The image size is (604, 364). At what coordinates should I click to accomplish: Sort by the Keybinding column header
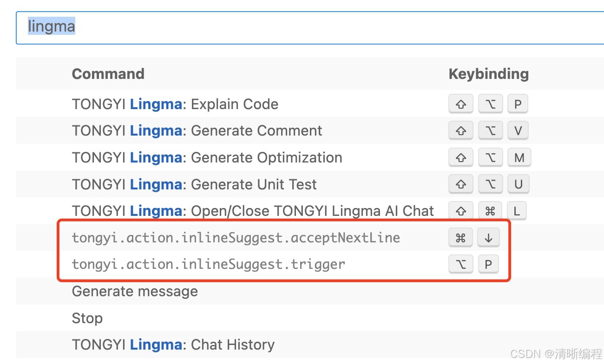click(489, 74)
